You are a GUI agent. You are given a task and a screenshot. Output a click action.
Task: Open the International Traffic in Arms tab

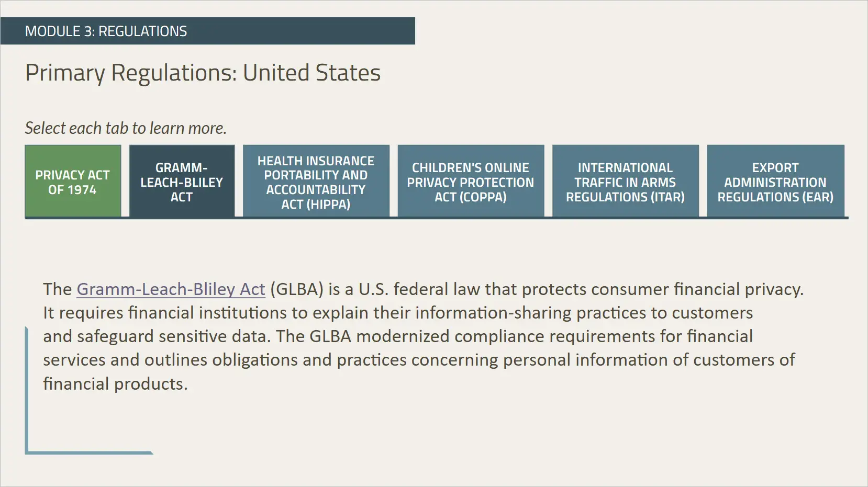[625, 182]
